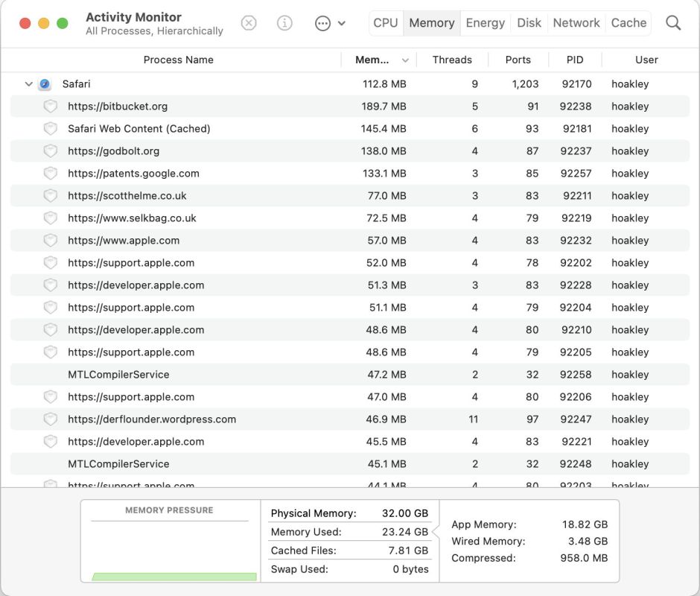Open the Network tab
Screen dimensions: 700x596
coord(576,23)
